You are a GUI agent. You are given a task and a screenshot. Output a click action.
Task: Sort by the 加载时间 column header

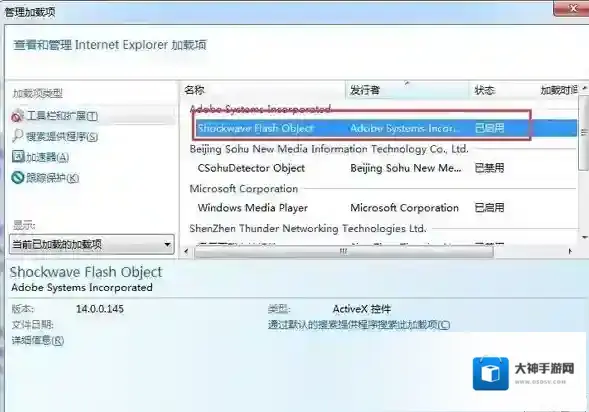coord(559,90)
